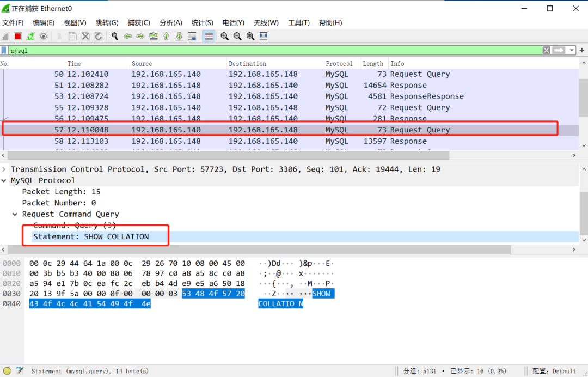Stop the running packet capture
588x377 pixels.
coord(17,36)
